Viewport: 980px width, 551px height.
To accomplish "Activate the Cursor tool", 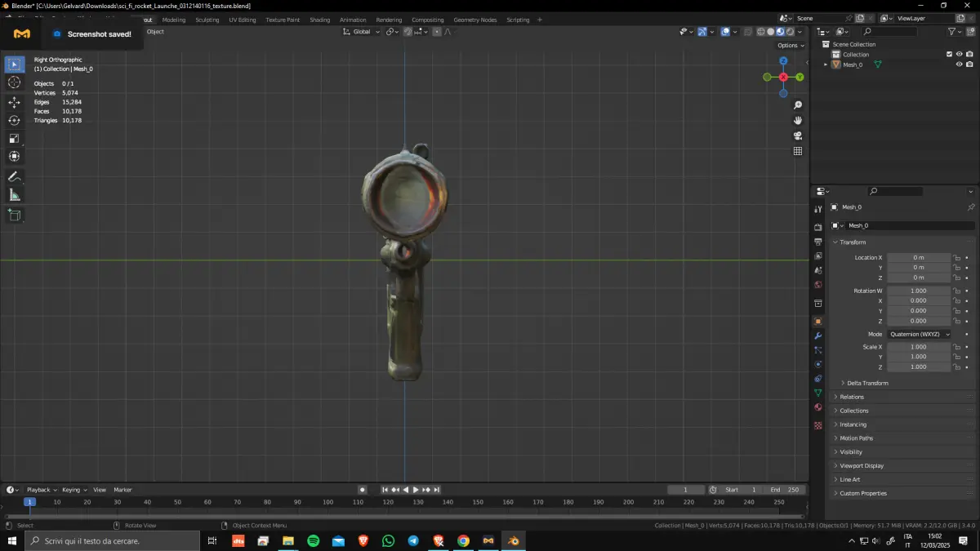I will click(x=14, y=82).
